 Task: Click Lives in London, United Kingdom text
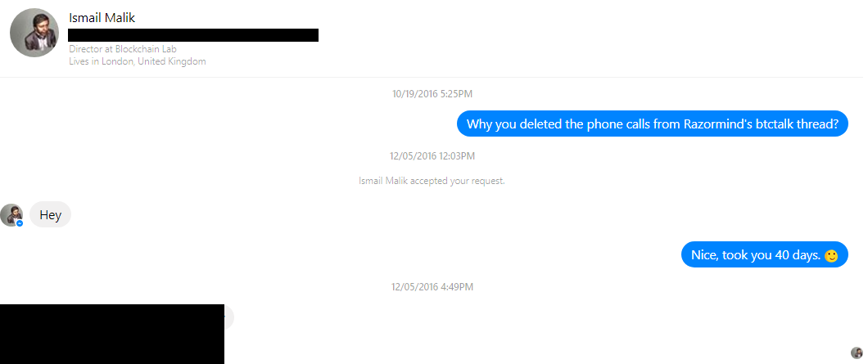(138, 61)
